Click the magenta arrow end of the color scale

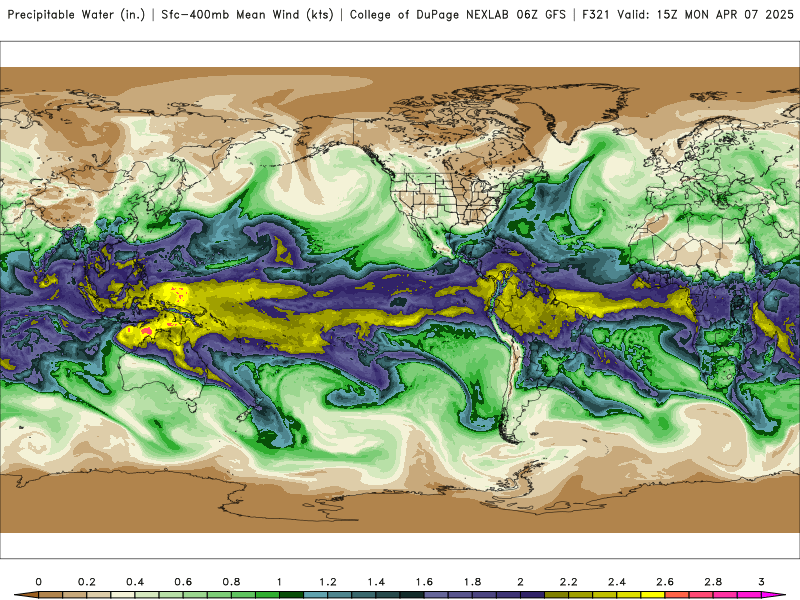pyautogui.click(x=773, y=595)
